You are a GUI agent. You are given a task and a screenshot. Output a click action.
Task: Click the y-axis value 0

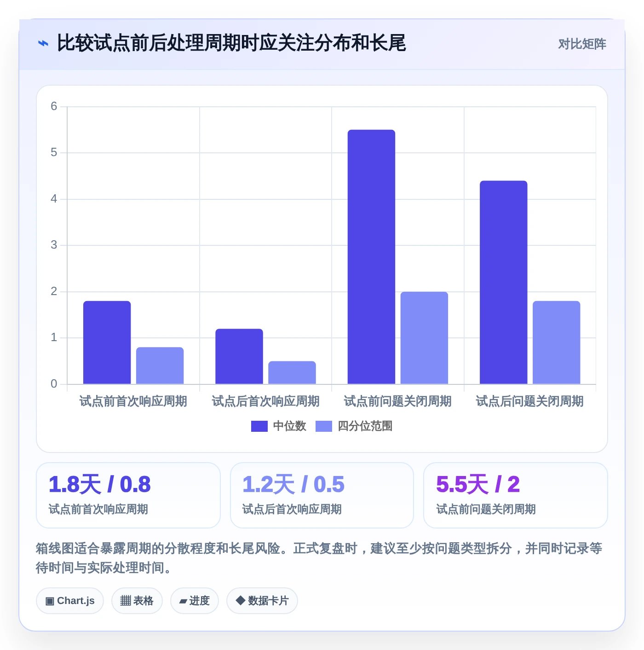(54, 384)
